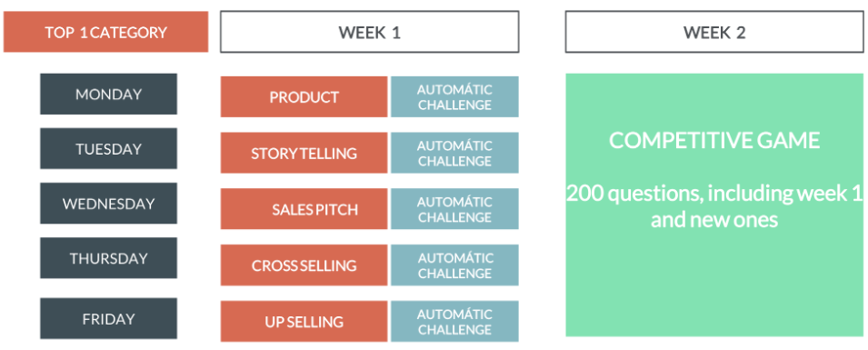The image size is (868, 350).
Task: Choose the TUESDAY block
Action: coord(108,149)
